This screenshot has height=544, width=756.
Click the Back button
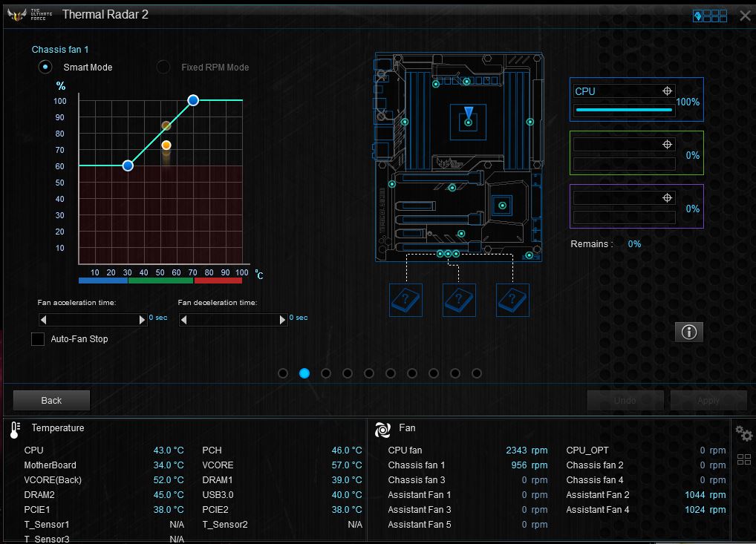click(51, 401)
